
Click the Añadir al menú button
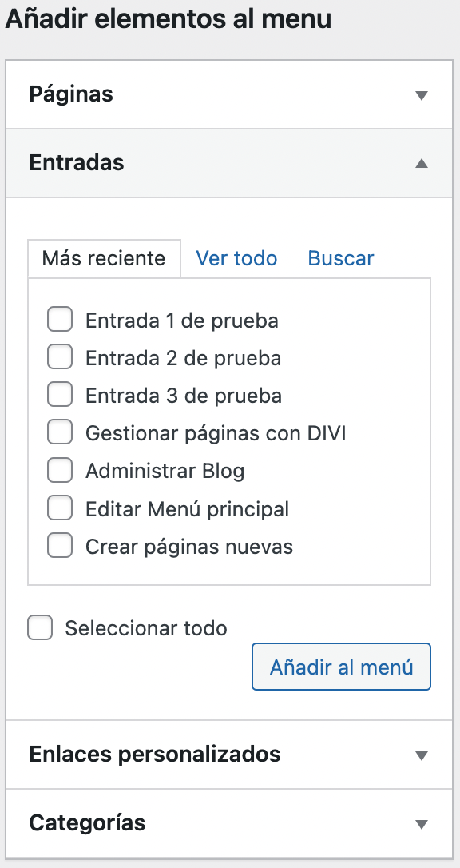[x=341, y=667]
